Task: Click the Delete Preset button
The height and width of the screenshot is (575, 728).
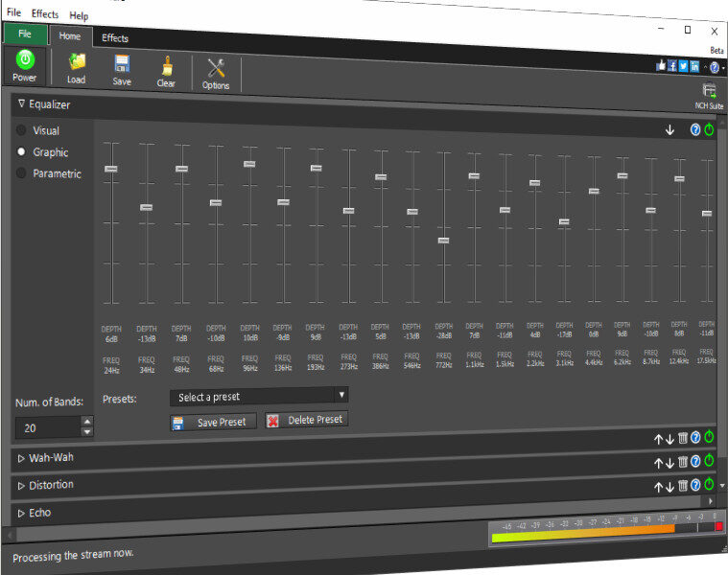Action: tap(306, 420)
